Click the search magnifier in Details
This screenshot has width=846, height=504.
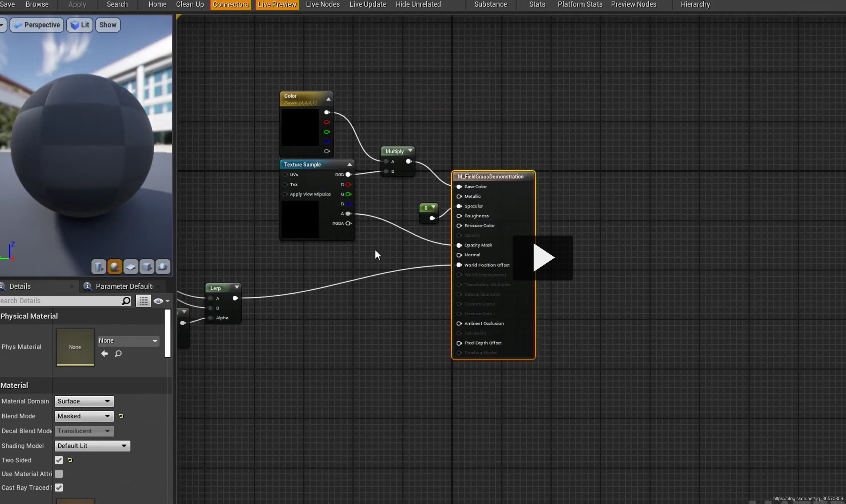[x=126, y=301]
